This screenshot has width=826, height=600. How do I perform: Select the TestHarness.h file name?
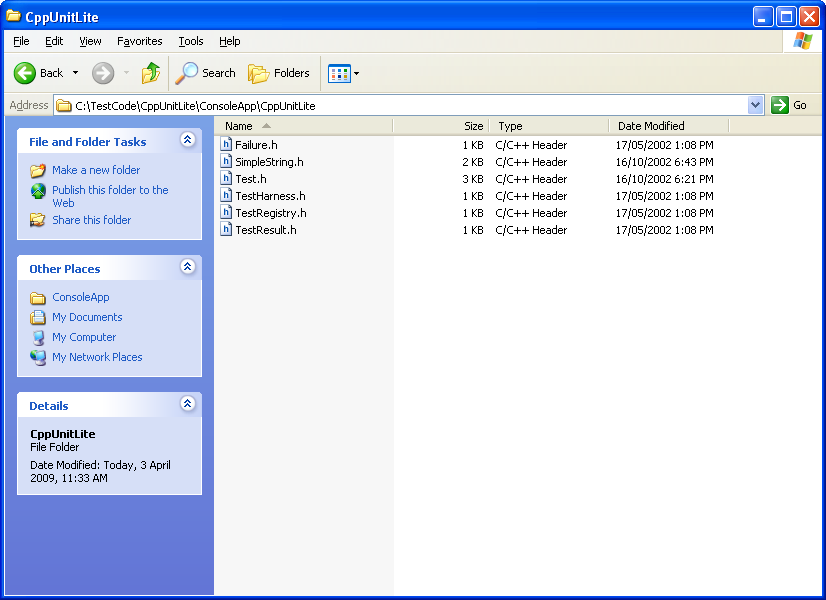pyautogui.click(x=270, y=196)
